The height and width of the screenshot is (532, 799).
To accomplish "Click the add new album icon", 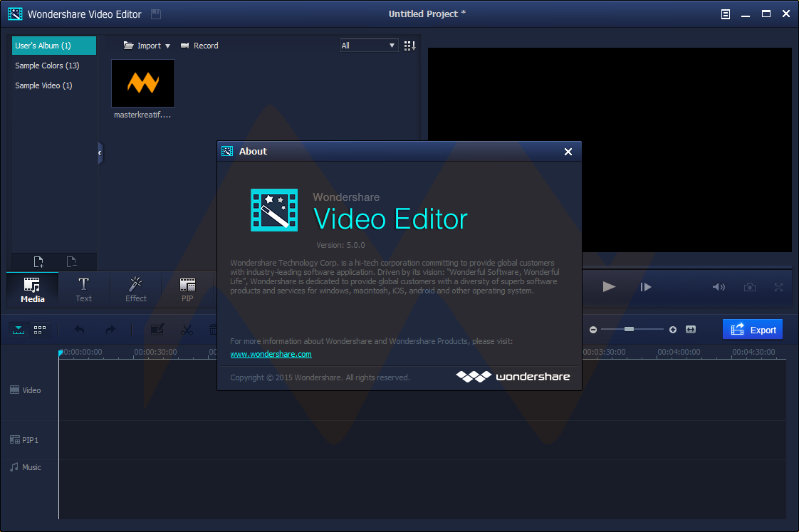I will click(38, 262).
